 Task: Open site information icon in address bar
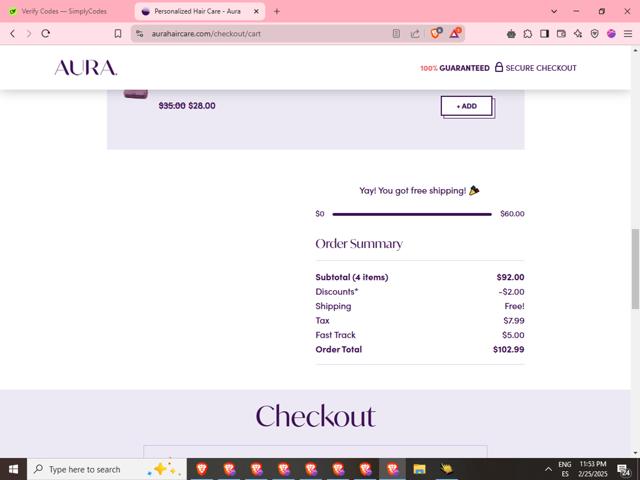[x=140, y=34]
